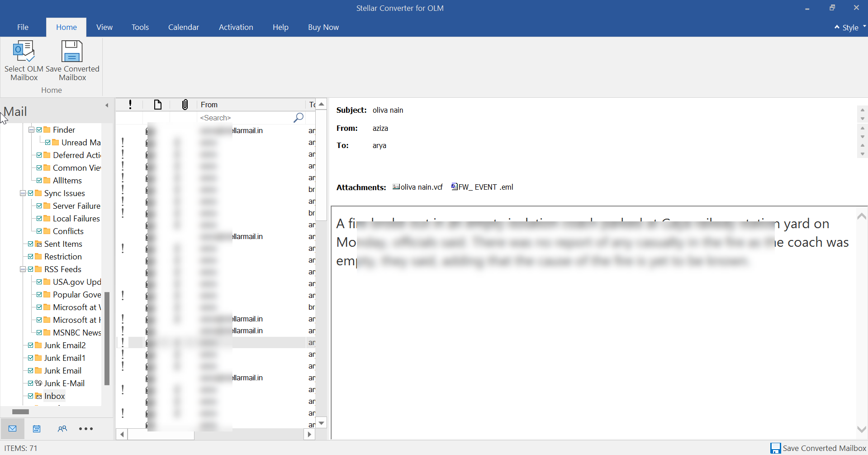Collapse the Sync Issues tree node
Screen dimensions: 868x455
pyautogui.click(x=23, y=193)
